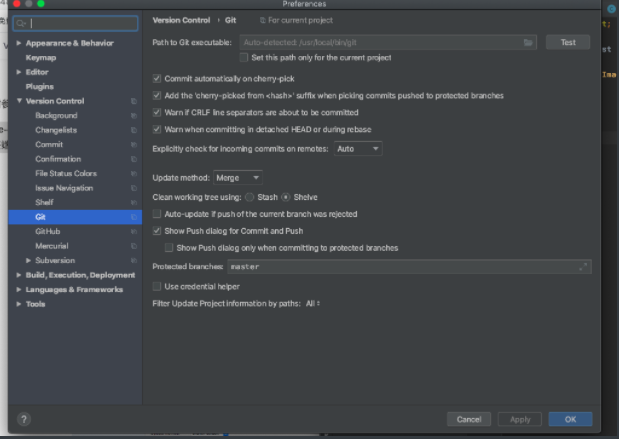Click the expand icon in Protected branches field
619x439 pixels.
click(583, 267)
